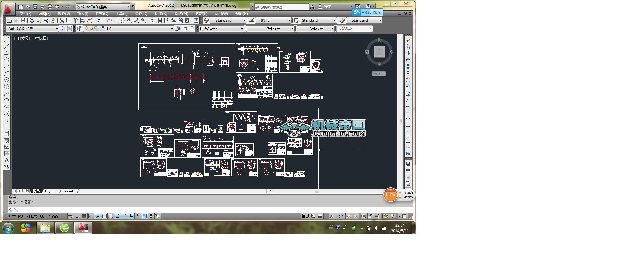Open the Layer Properties Manager
This screenshot has height=255, width=644.
pos(79,29)
